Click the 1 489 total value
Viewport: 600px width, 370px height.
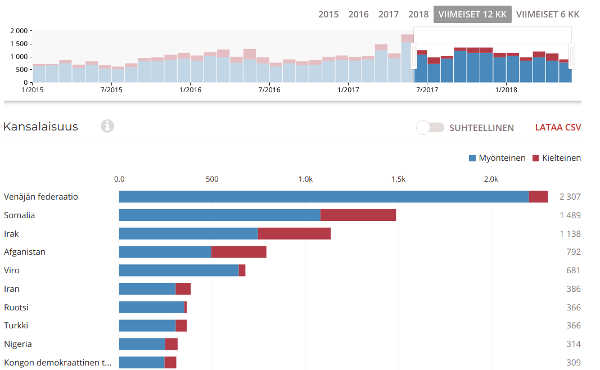(x=570, y=215)
